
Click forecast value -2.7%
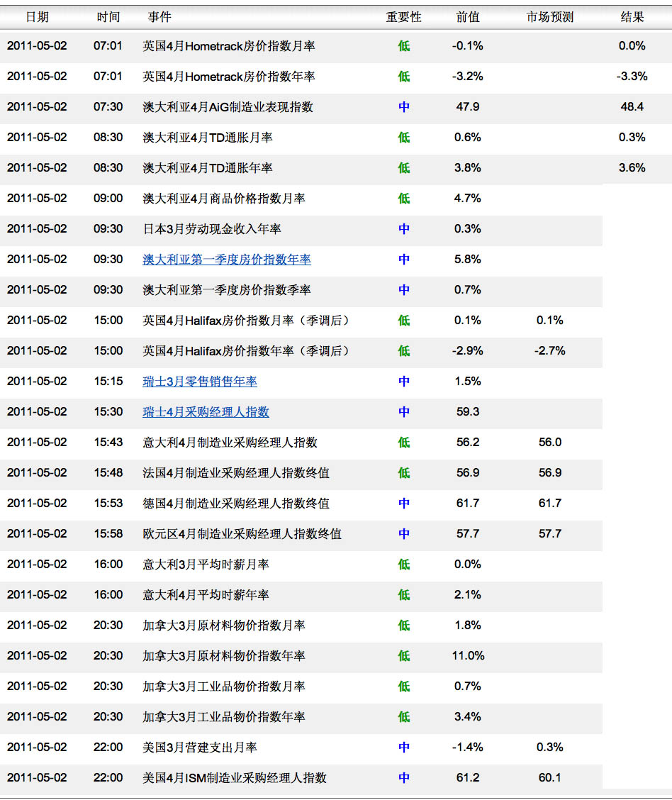point(549,351)
